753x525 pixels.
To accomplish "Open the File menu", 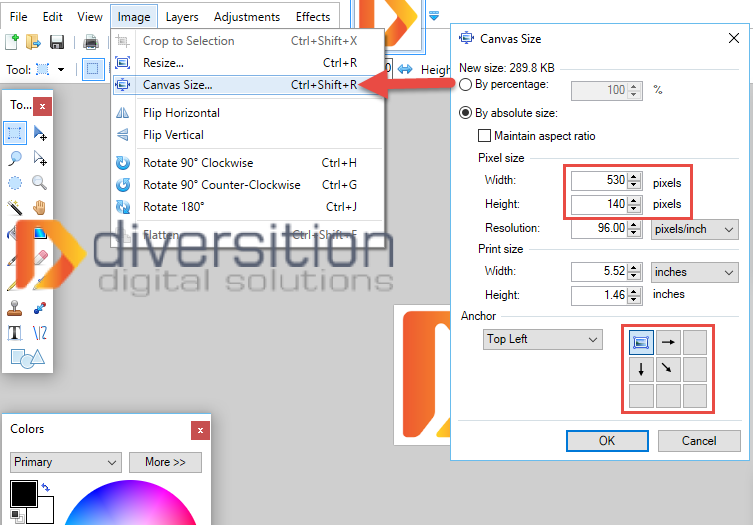I will coord(18,17).
